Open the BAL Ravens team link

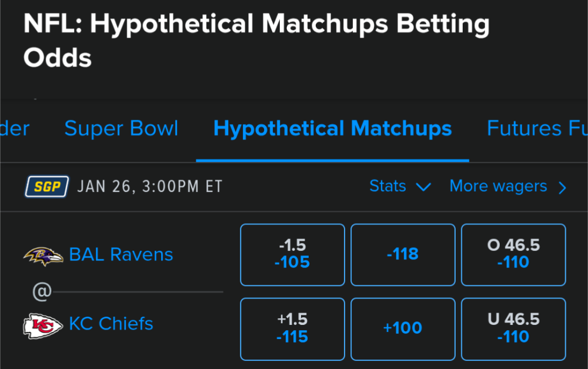pyautogui.click(x=121, y=255)
